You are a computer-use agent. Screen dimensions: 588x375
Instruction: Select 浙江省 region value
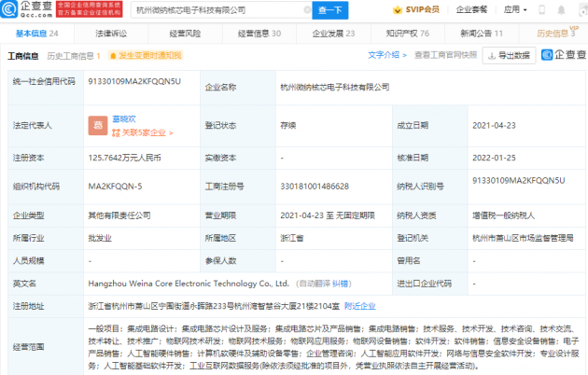pos(292,238)
